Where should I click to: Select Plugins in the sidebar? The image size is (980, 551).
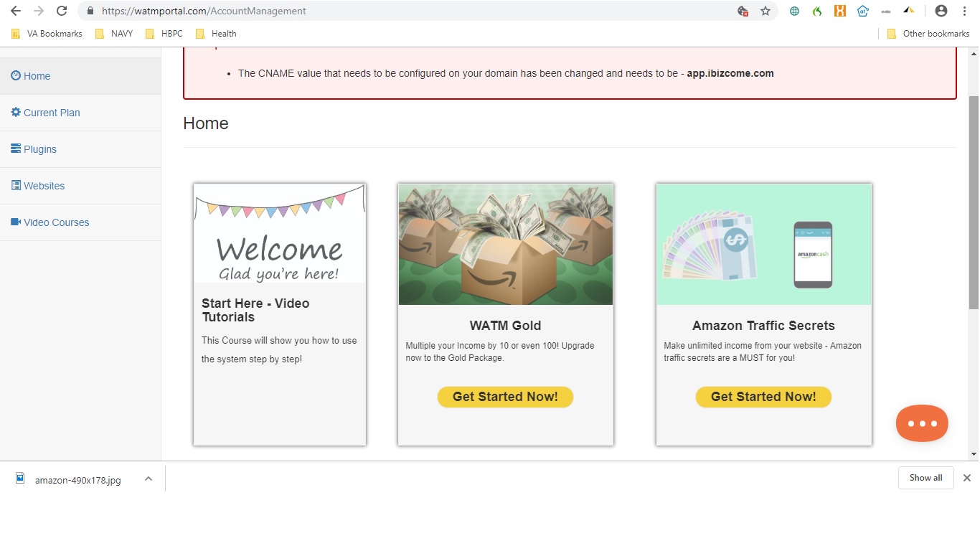click(x=80, y=149)
